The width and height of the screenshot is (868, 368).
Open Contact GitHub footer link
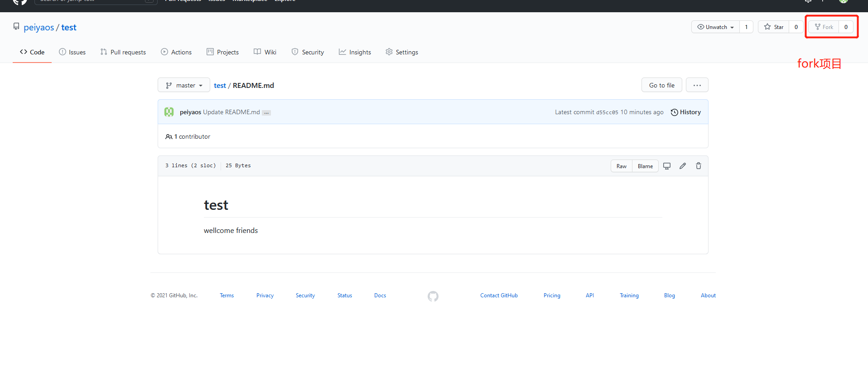(499, 295)
